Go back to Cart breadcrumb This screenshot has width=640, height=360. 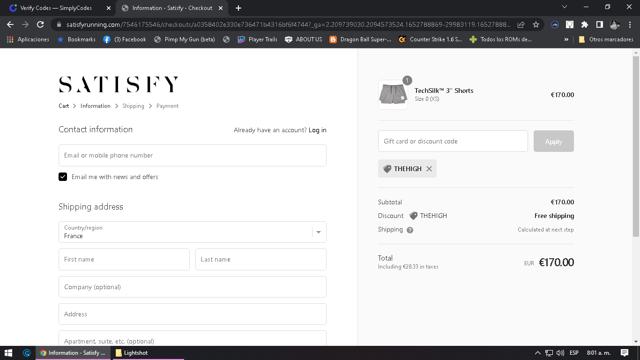pyautogui.click(x=64, y=106)
